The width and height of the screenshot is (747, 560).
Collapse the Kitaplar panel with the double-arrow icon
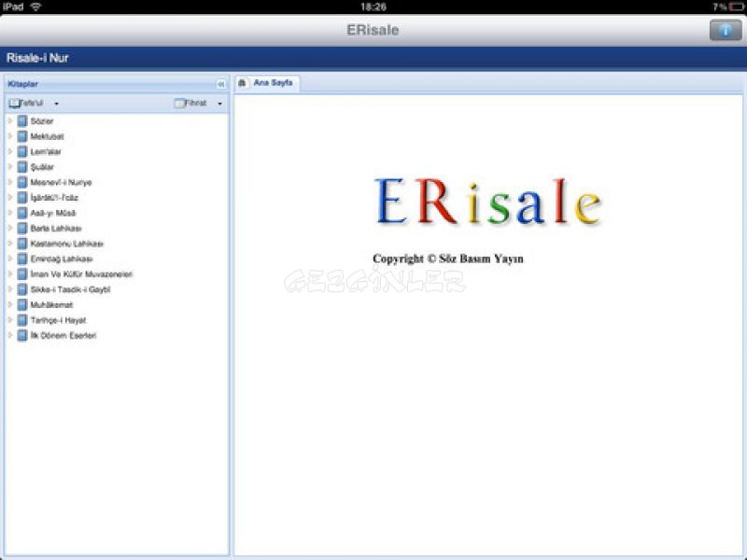[x=220, y=84]
